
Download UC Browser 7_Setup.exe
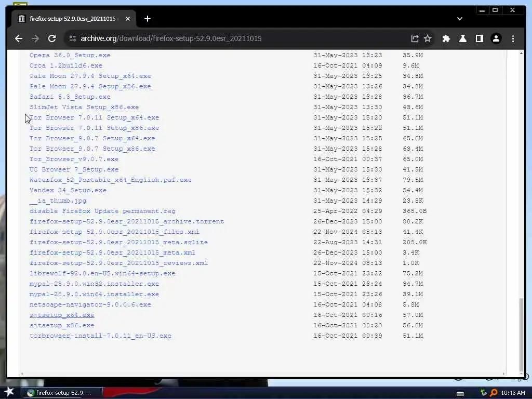(74, 169)
